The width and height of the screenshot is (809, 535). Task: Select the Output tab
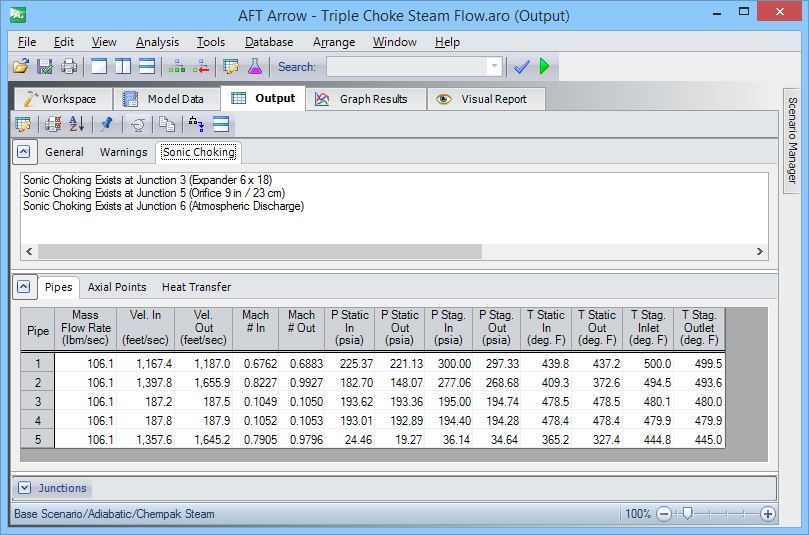(x=263, y=98)
